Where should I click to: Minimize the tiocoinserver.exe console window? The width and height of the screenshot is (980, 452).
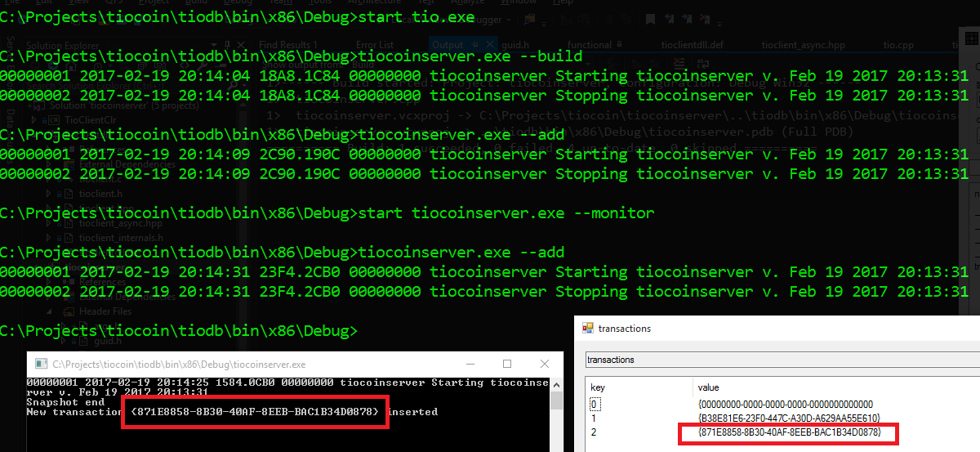tap(471, 364)
